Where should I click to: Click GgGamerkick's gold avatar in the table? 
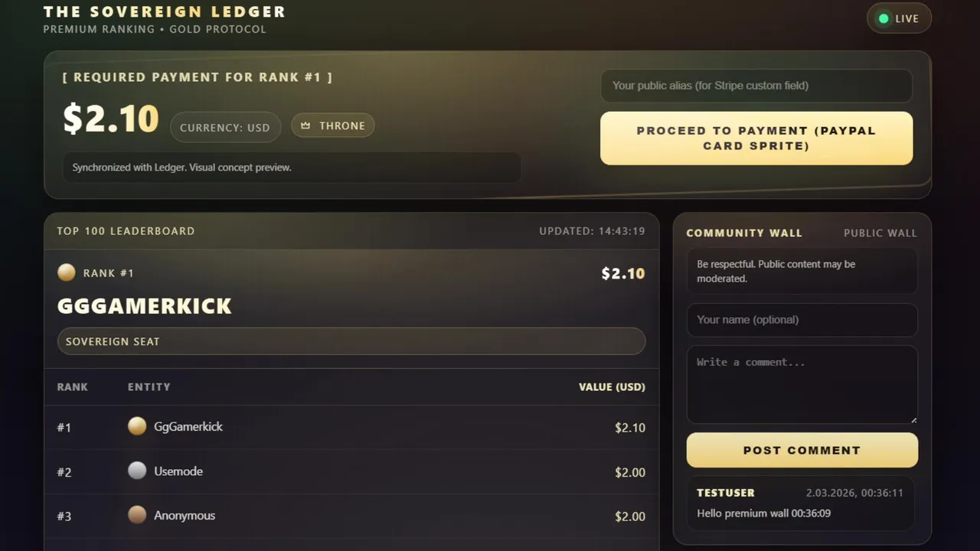[137, 426]
